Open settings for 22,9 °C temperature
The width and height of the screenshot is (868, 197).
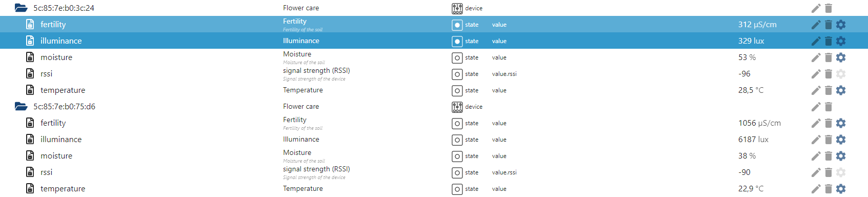[x=841, y=189]
